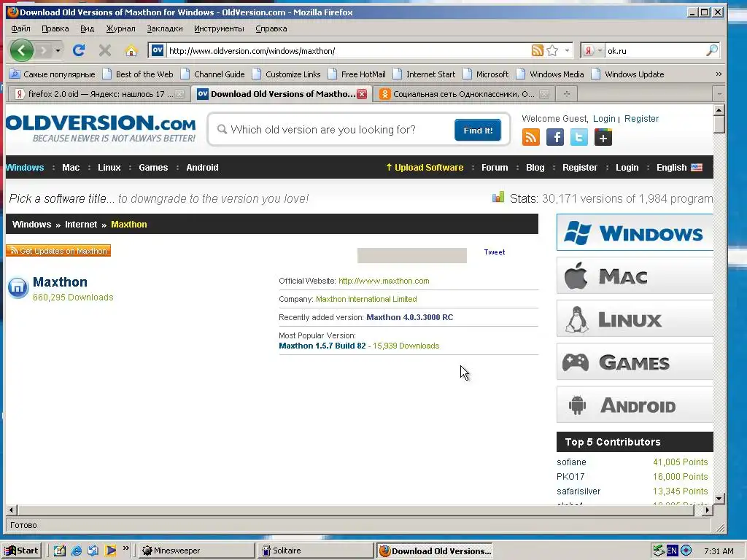
Task: Open the Blog nav link
Action: tap(535, 168)
